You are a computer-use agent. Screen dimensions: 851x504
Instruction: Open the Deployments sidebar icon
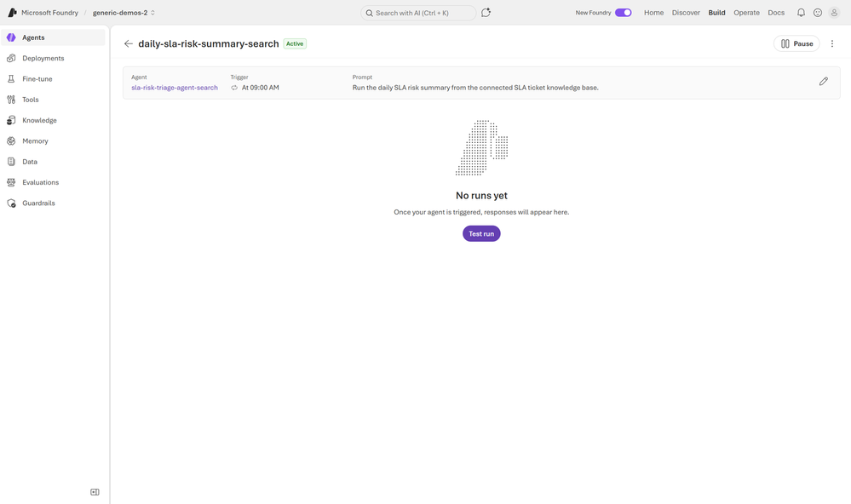[x=11, y=58]
